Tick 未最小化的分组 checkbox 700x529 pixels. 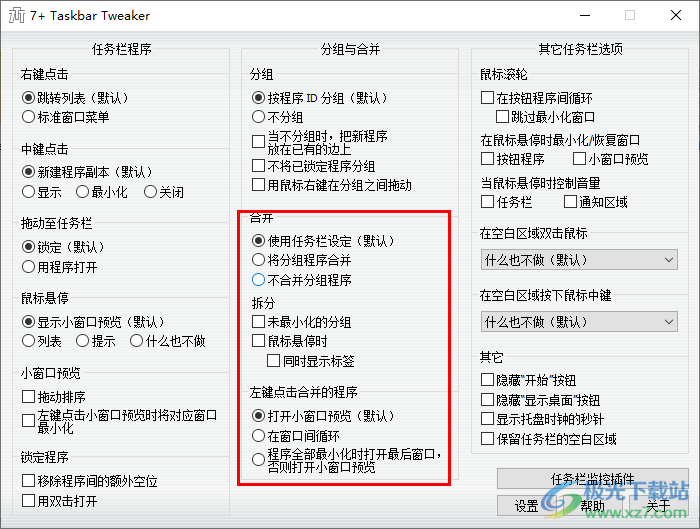pos(258,322)
